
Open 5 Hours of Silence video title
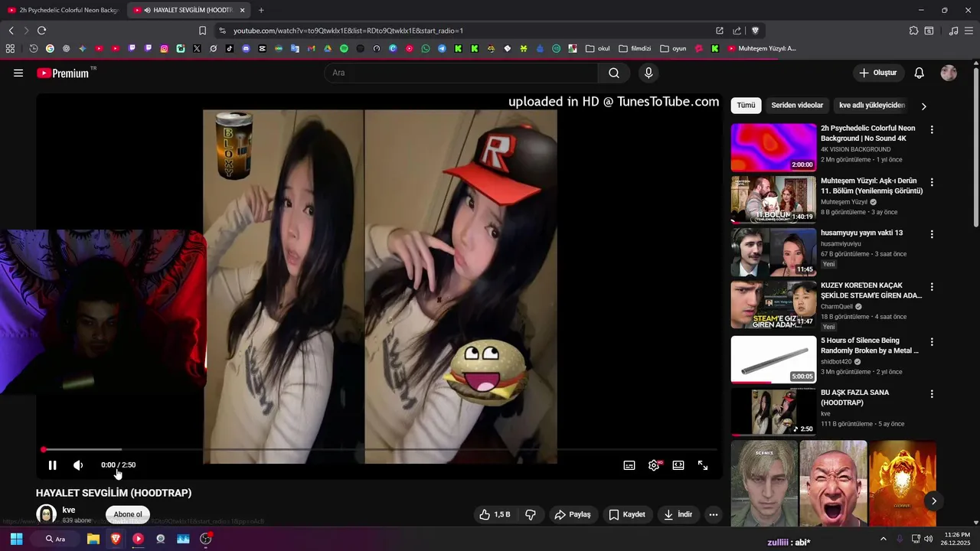coord(870,345)
